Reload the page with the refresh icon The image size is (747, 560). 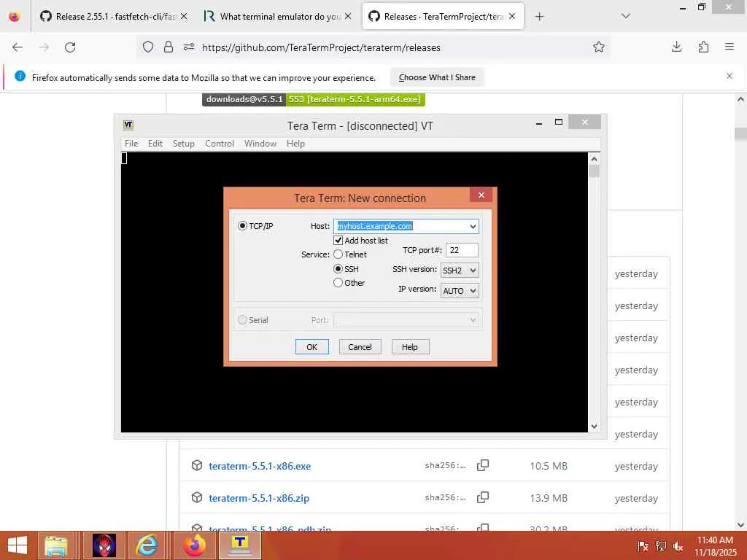pyautogui.click(x=70, y=47)
